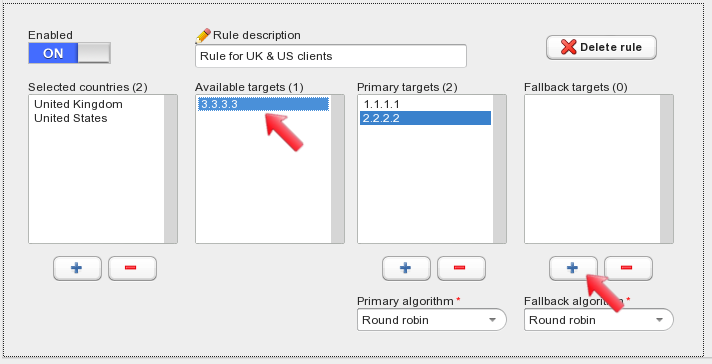Select 2.2.2.2 in Primary targets
The height and width of the screenshot is (364, 712).
(425, 118)
